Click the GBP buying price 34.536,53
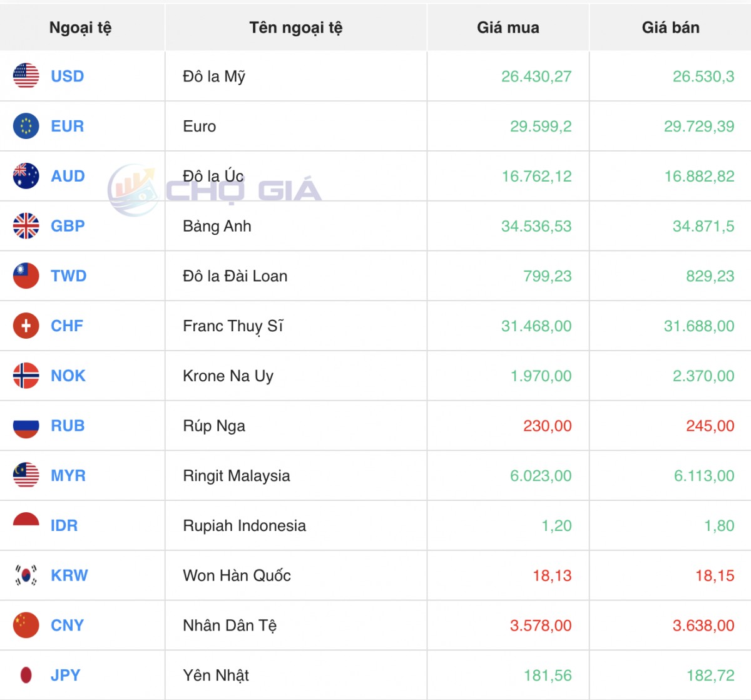The image size is (751, 700). 536,226
